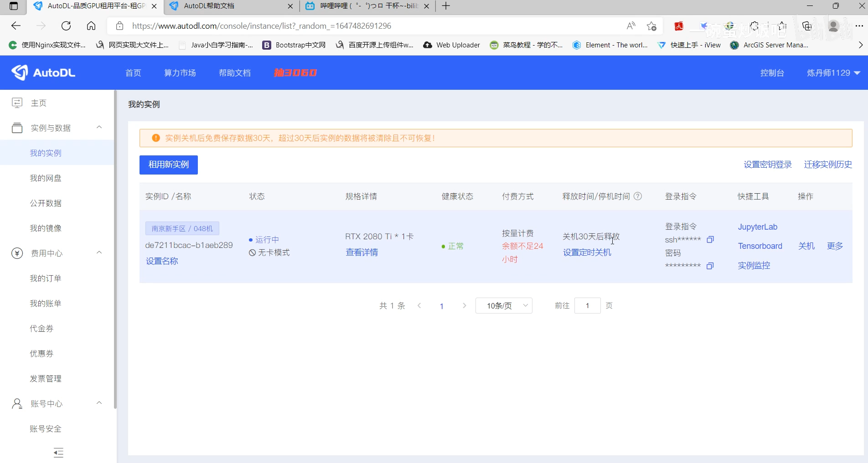Viewport: 868px width, 463px height.
Task: Open 控制台 in top navigation
Action: tap(772, 73)
